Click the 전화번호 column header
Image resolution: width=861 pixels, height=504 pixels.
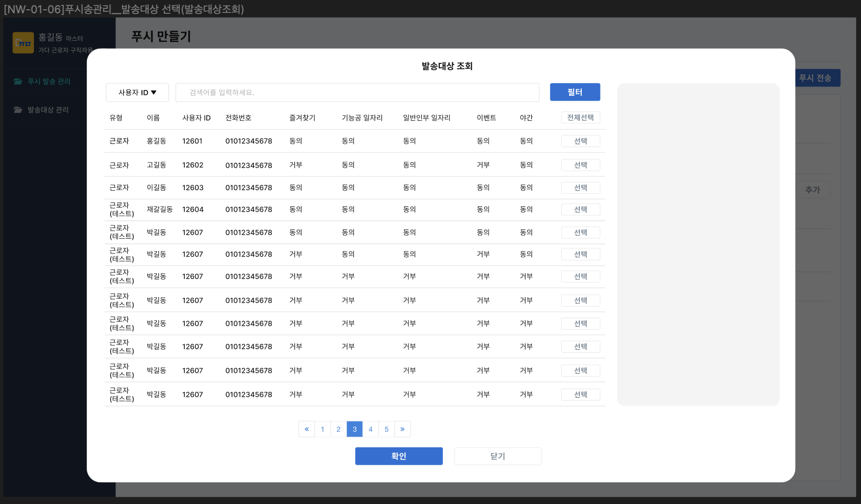click(x=238, y=118)
